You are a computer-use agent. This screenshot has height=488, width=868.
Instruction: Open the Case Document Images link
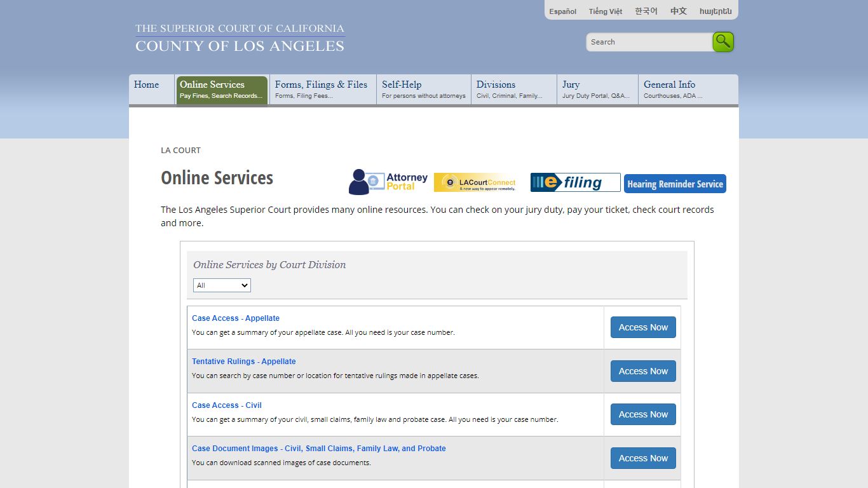pyautogui.click(x=319, y=449)
